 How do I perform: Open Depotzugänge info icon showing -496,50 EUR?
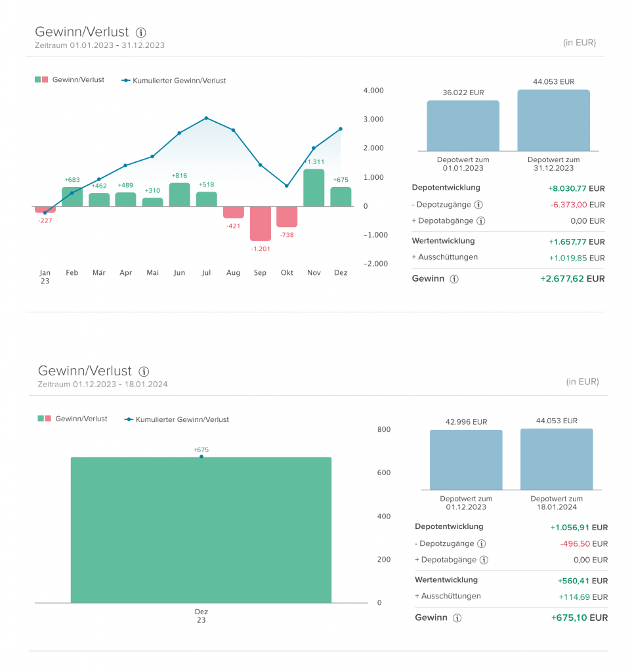tap(481, 544)
